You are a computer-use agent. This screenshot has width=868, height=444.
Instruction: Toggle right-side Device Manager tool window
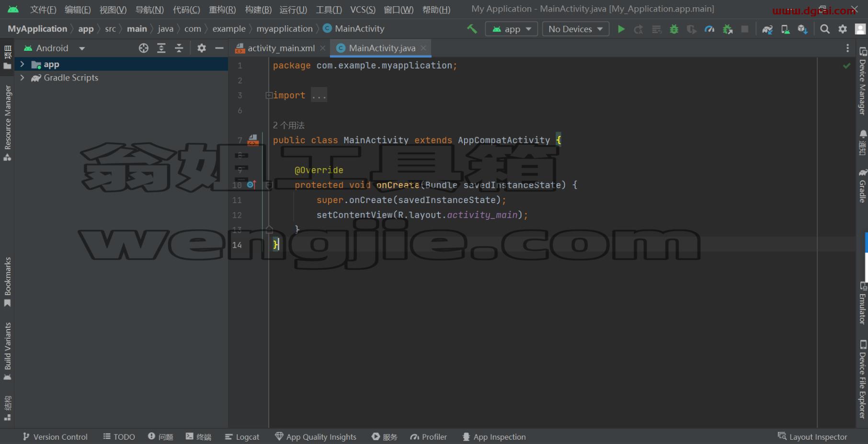point(862,81)
